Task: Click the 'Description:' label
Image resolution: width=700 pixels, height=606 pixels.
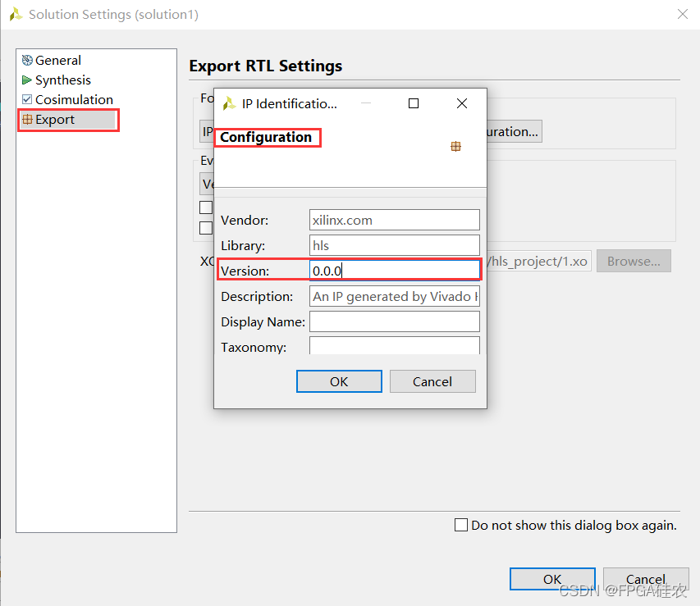Action: [x=257, y=296]
